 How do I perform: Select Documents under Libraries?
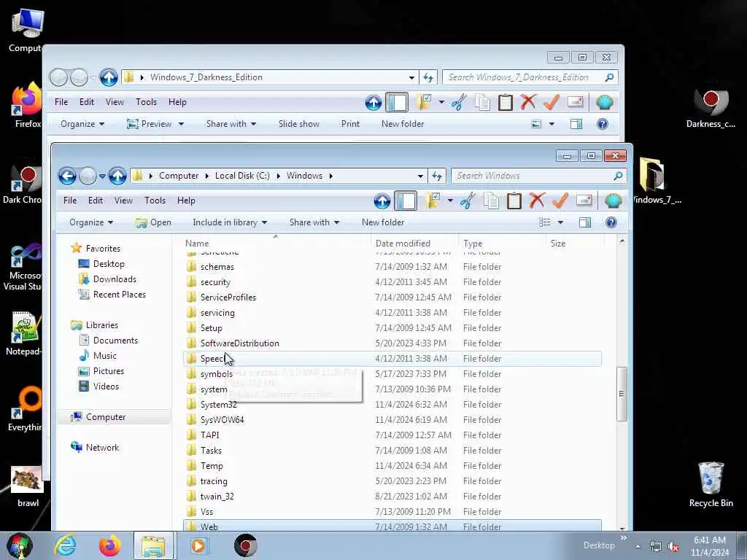(x=115, y=341)
